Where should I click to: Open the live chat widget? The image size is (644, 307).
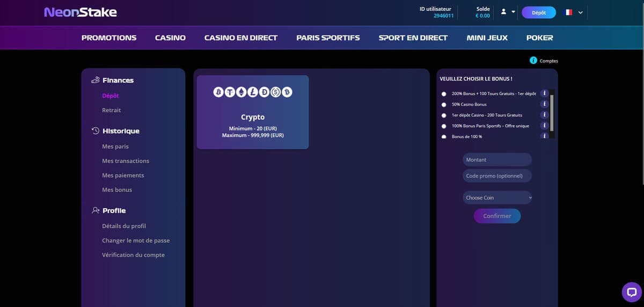click(632, 293)
